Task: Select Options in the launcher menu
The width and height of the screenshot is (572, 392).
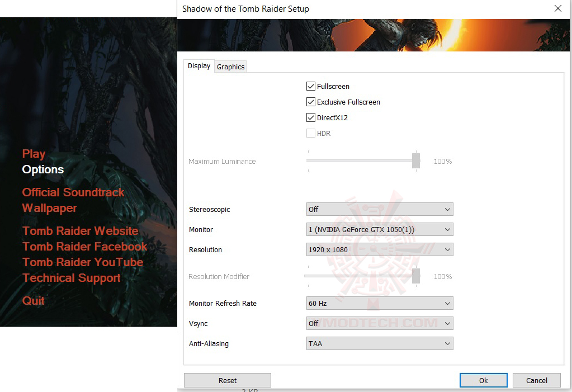Action: tap(43, 169)
